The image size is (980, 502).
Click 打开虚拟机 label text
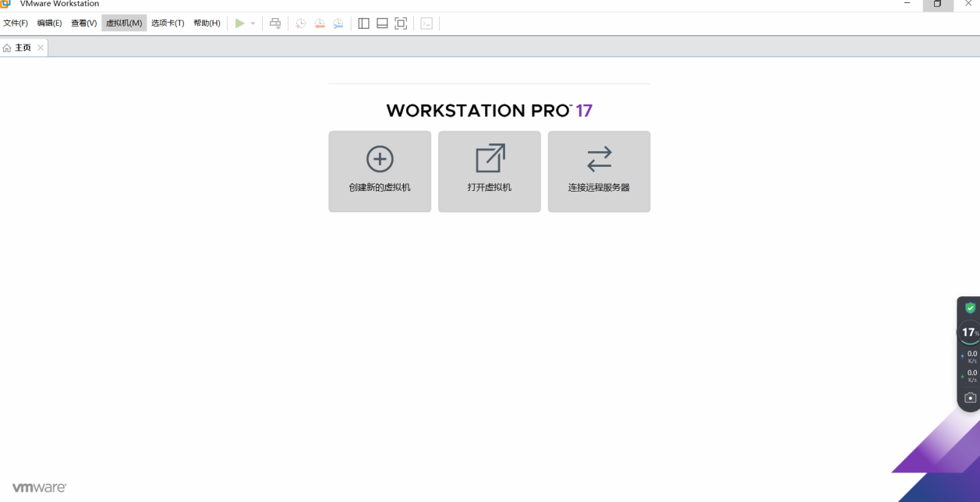pyautogui.click(x=490, y=188)
